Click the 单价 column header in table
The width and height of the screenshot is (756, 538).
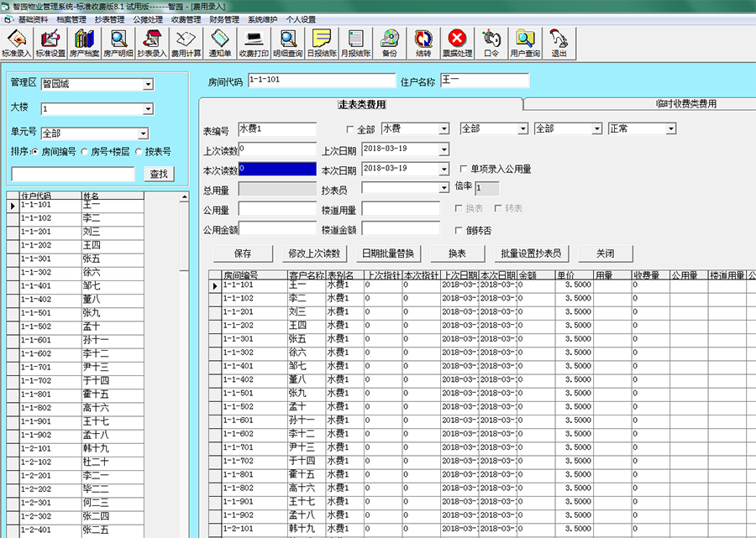(x=575, y=275)
